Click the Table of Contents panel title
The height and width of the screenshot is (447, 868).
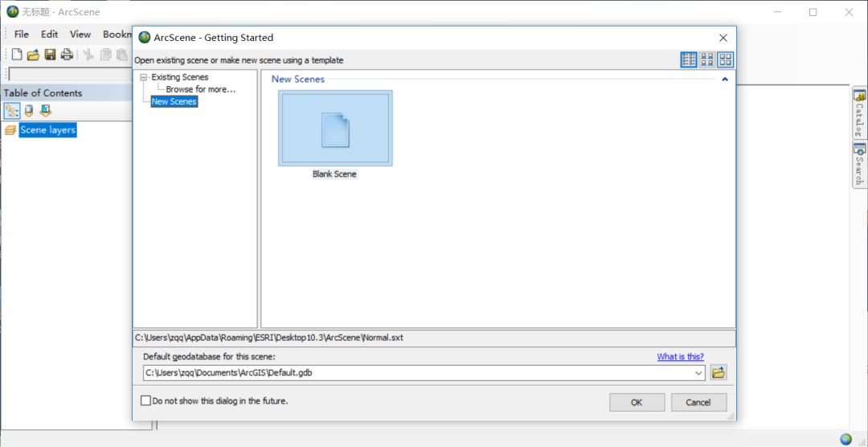[43, 93]
